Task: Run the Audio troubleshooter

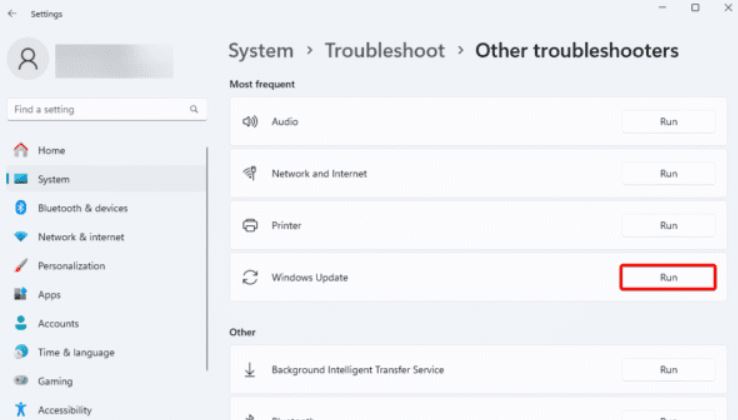Action: click(668, 121)
